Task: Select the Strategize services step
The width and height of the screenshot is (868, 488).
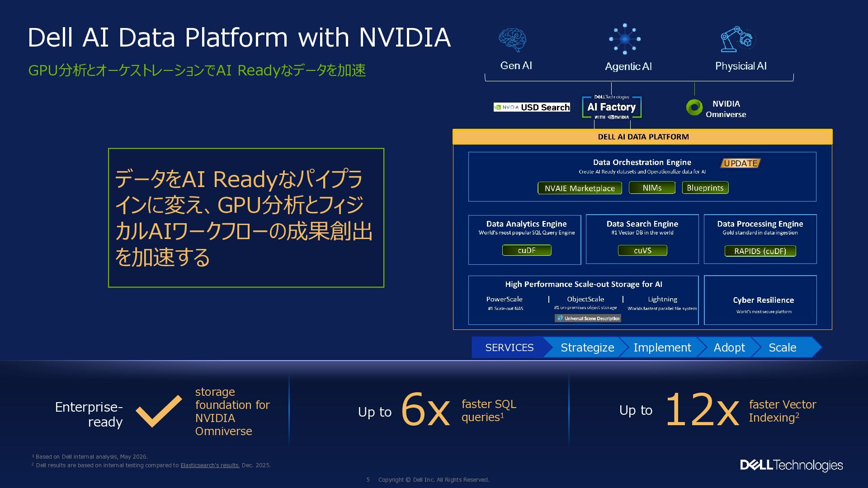Action: point(587,347)
